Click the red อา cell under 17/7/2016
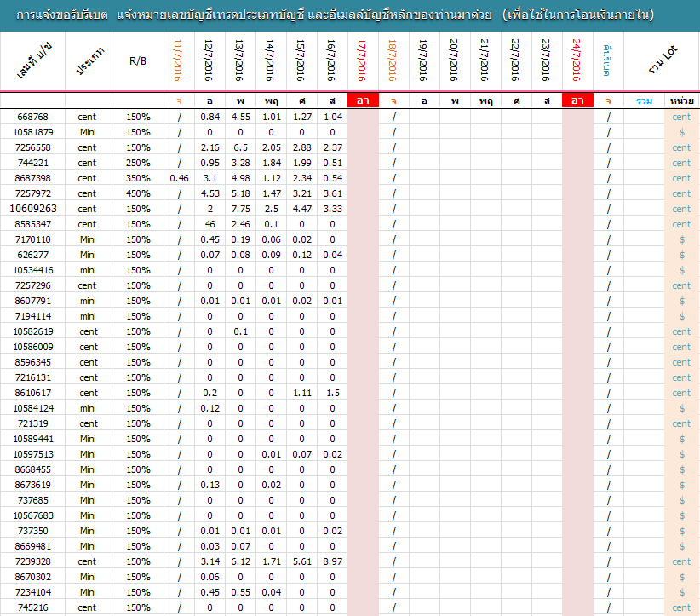700x616 pixels. pos(363,101)
